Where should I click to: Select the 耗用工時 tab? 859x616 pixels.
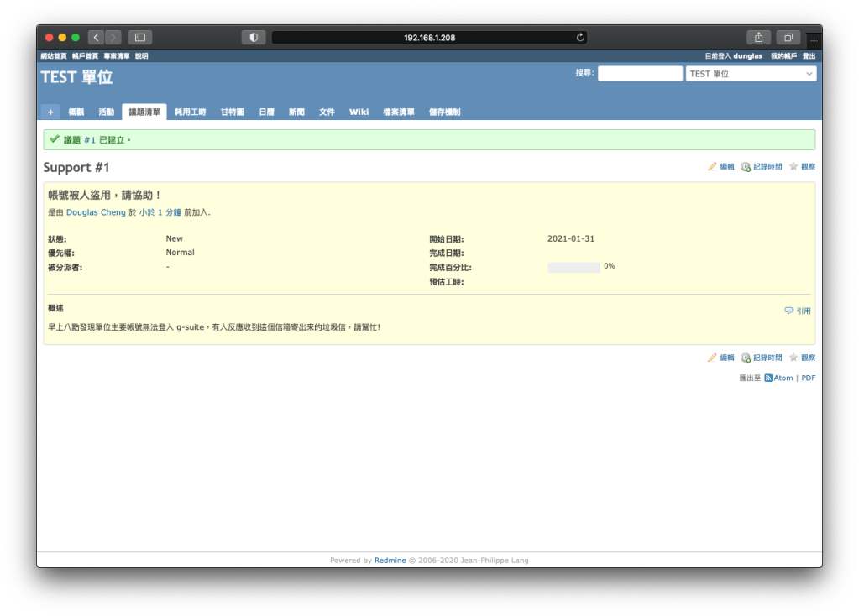(x=190, y=112)
